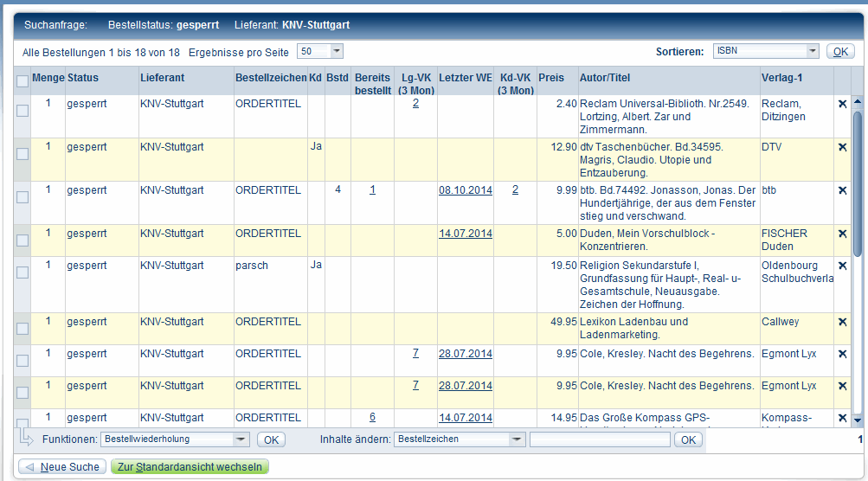Remove the Oldenbourg Religion Sekundarstufe row

pos(842,266)
